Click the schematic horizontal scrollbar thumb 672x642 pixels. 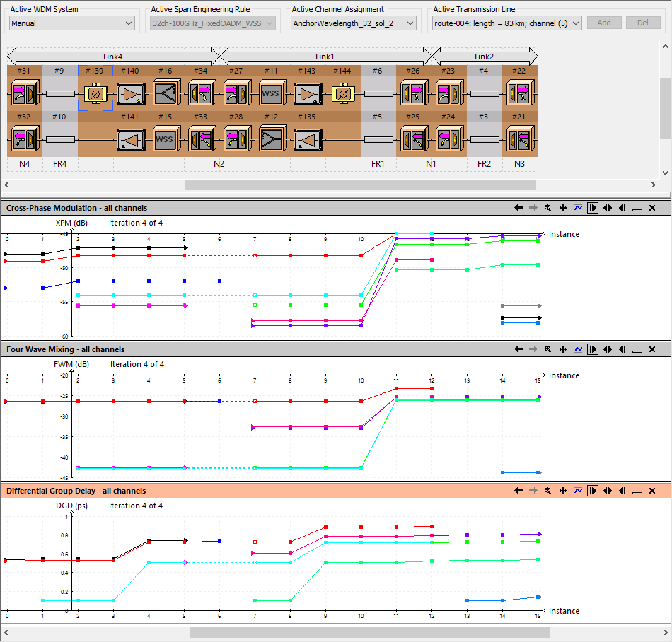pos(360,185)
